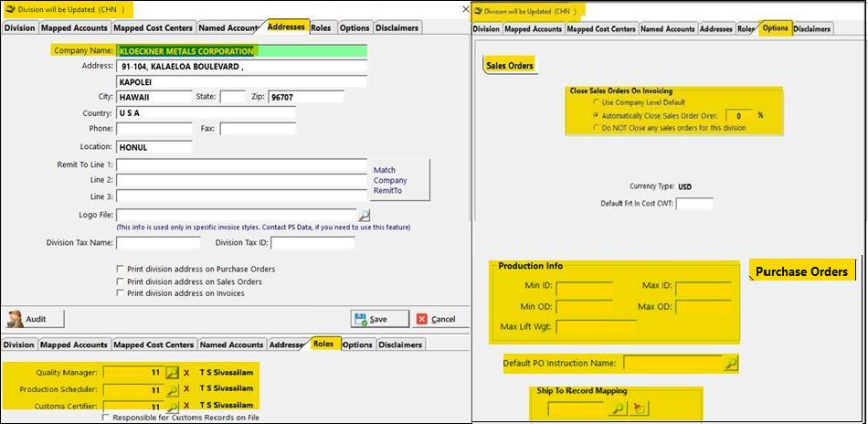Click the Default Frt In Cost CWT field
Viewport: 868px width, 424px height.
point(694,203)
